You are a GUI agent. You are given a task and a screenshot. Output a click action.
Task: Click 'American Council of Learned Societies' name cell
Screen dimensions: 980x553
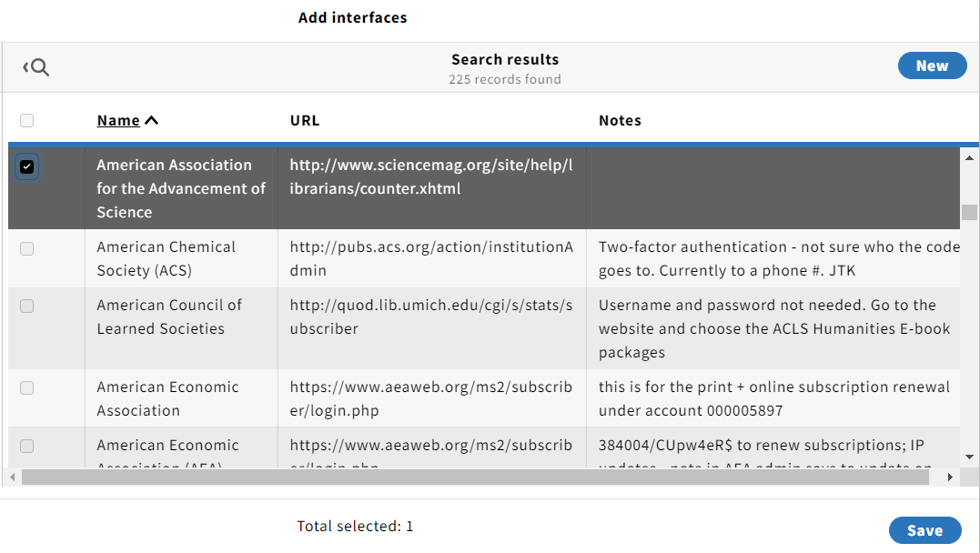coord(181,328)
